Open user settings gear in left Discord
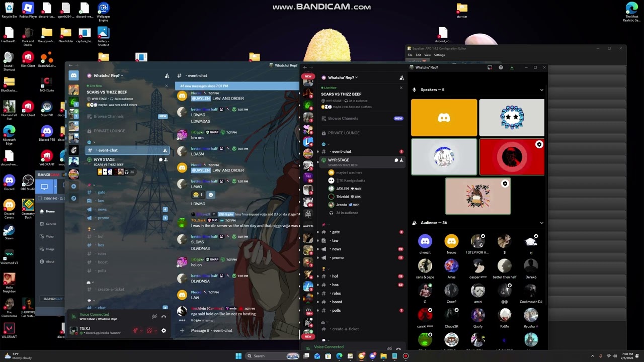The height and width of the screenshot is (362, 644). point(164,331)
